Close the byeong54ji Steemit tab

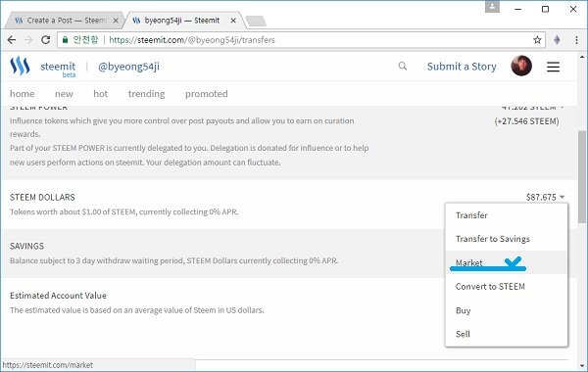pyautogui.click(x=233, y=21)
